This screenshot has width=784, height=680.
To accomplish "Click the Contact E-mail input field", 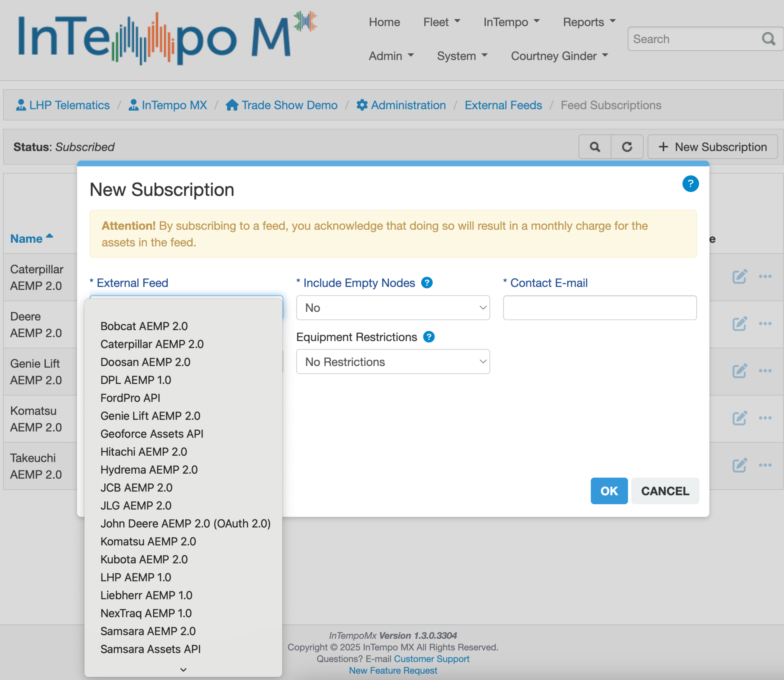I will tap(599, 308).
